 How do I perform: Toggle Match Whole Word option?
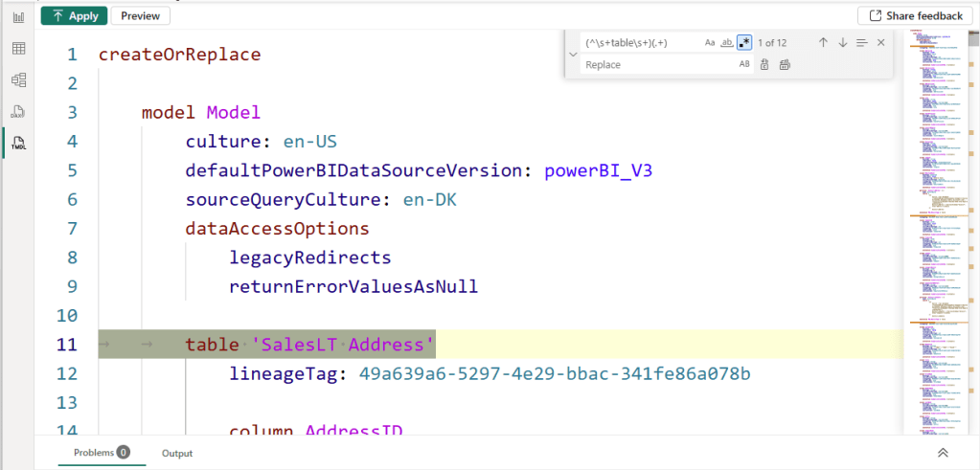[727, 43]
